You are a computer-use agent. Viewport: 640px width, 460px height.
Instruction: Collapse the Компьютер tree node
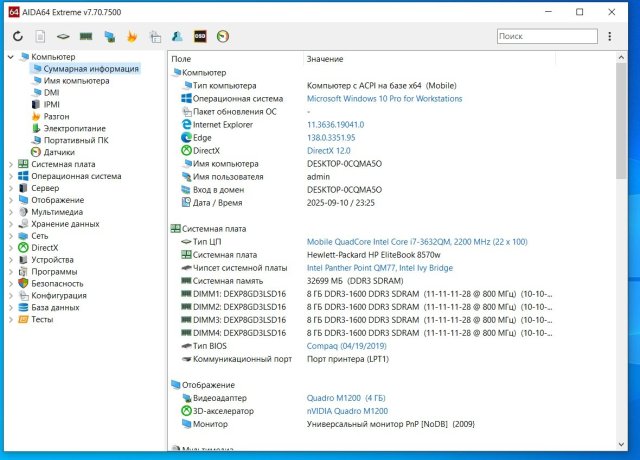[x=11, y=57]
